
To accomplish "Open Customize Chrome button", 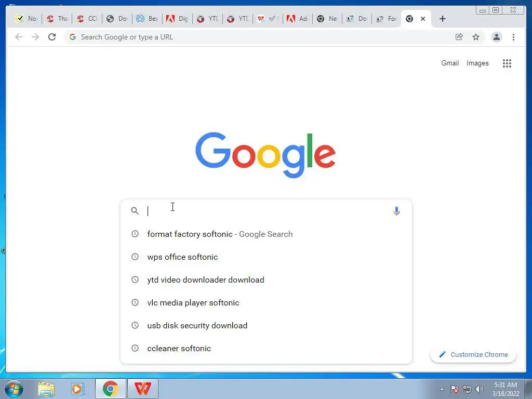I will pos(473,354).
